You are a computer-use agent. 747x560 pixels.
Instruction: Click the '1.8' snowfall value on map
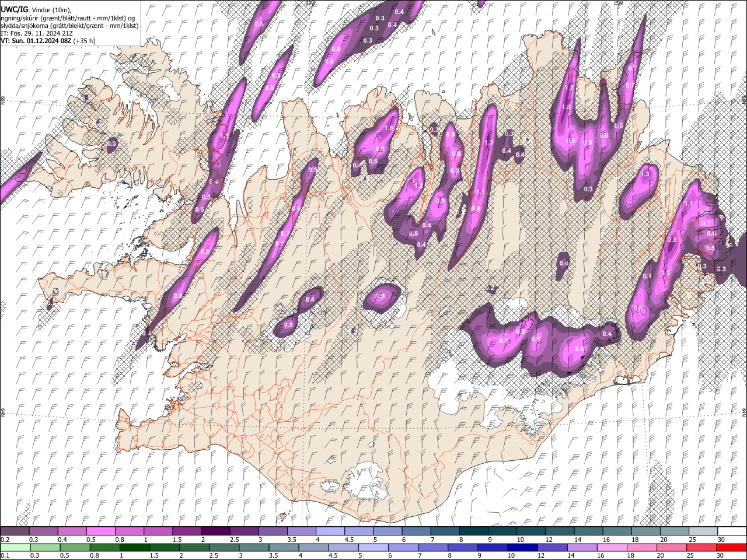point(566,107)
